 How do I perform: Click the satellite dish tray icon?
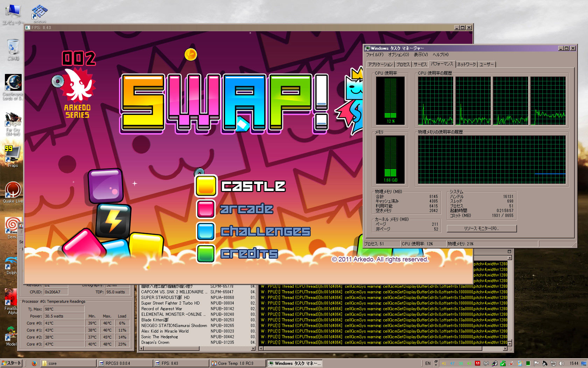(x=545, y=363)
